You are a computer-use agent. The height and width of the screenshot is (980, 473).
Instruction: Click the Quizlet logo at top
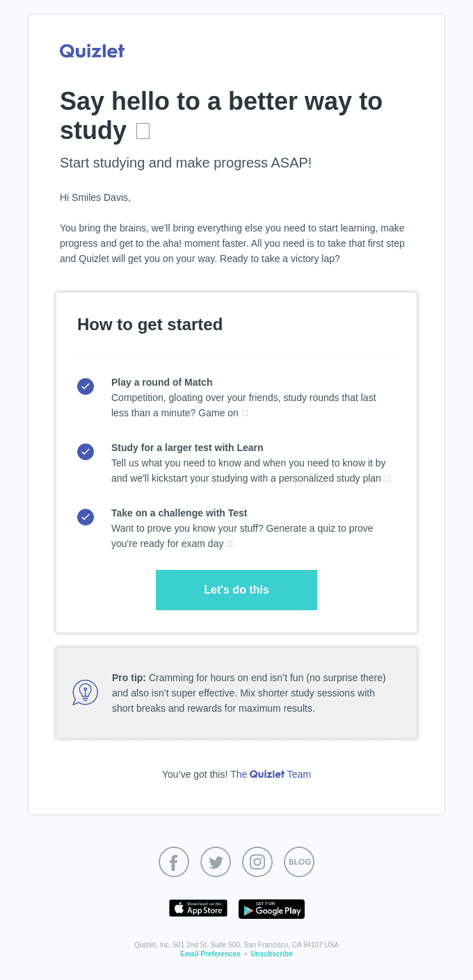tap(92, 51)
